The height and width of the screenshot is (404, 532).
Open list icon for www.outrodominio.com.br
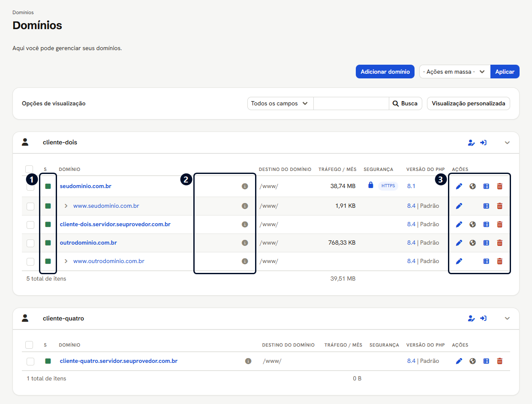click(x=486, y=261)
